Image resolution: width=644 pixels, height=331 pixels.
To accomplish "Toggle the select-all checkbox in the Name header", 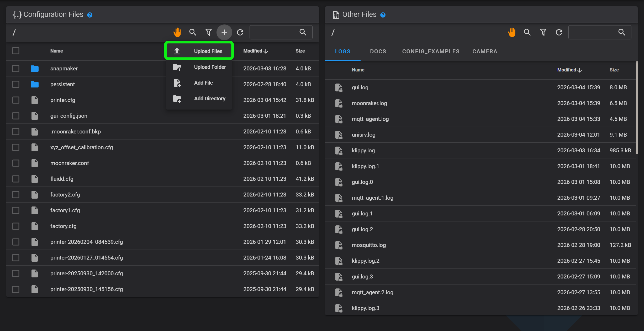I will (16, 51).
